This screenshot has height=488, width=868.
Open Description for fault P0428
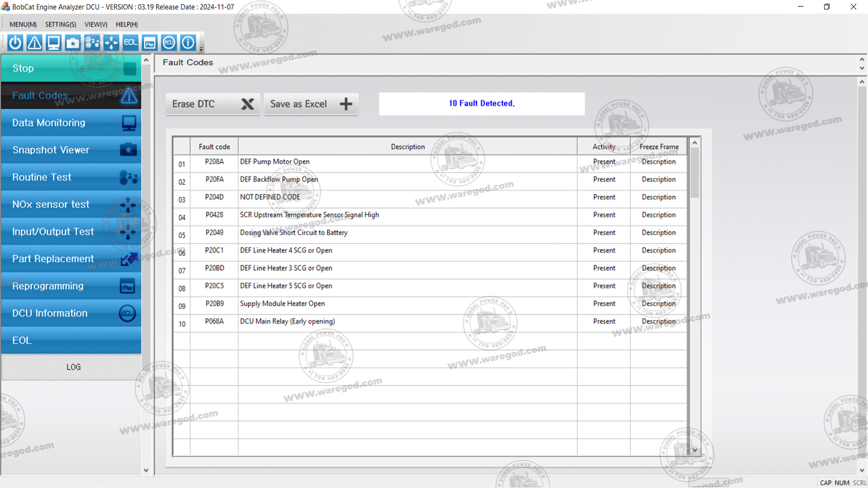(658, 214)
